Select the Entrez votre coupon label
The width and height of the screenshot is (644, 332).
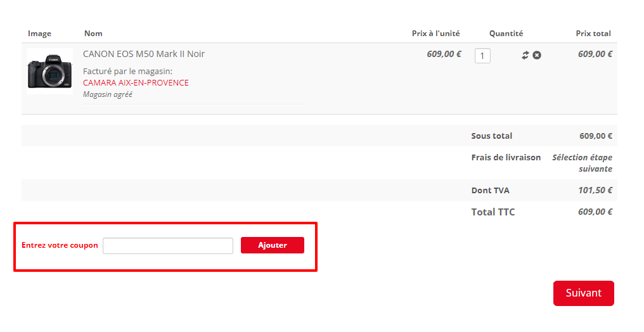(60, 245)
